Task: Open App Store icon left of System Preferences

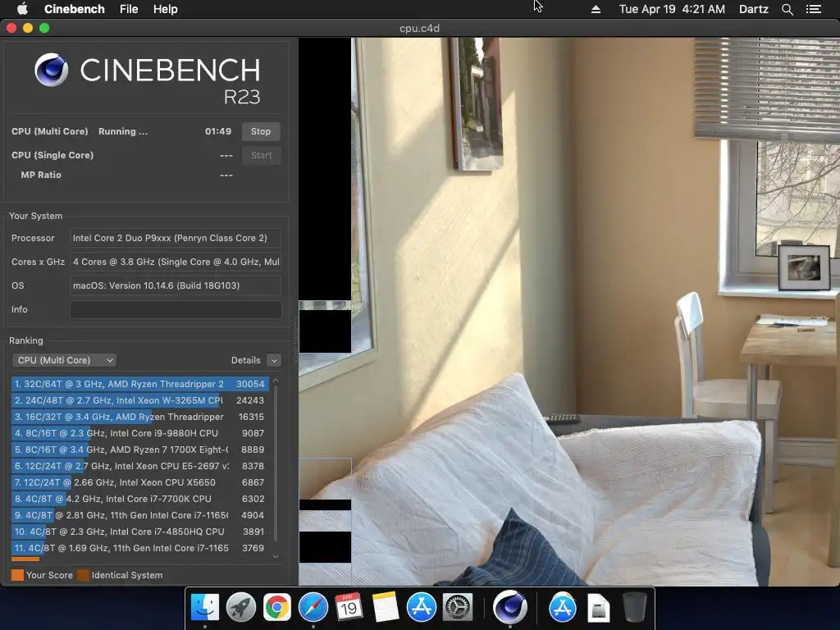Action: [x=421, y=608]
